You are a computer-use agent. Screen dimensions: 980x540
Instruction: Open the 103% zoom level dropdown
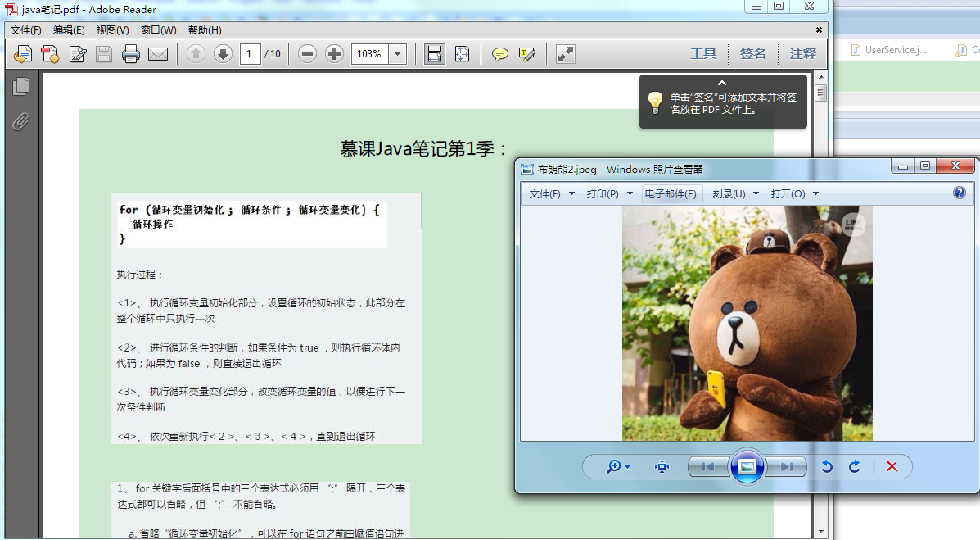398,54
